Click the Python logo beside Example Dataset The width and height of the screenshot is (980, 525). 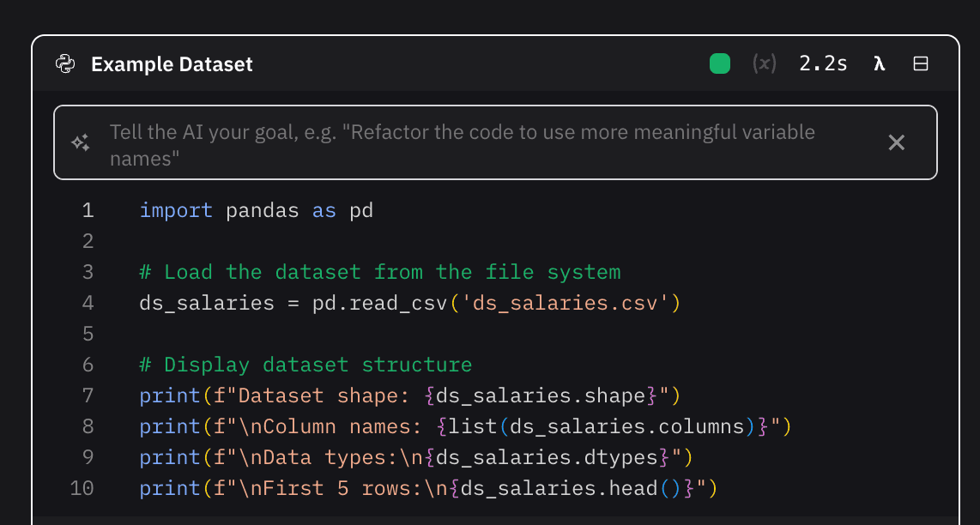coord(65,64)
